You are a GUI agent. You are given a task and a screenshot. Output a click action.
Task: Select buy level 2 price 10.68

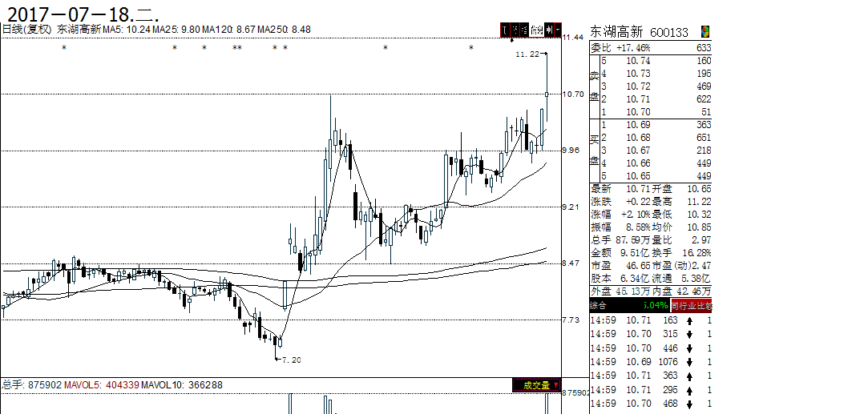(x=638, y=138)
